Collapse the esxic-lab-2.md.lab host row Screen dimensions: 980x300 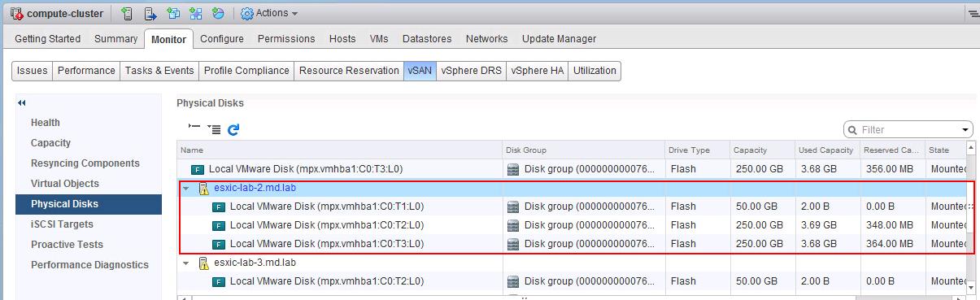[x=186, y=188]
